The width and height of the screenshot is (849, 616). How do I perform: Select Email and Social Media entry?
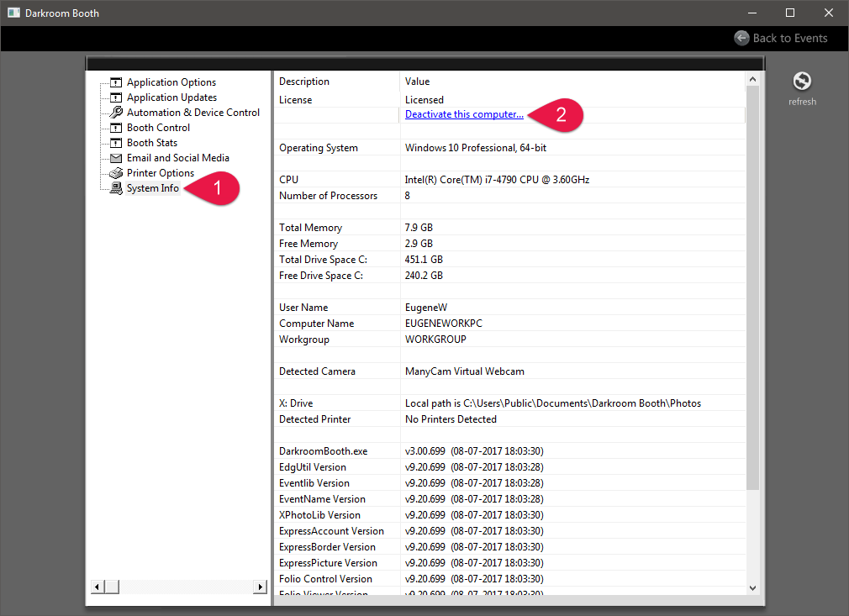[177, 158]
